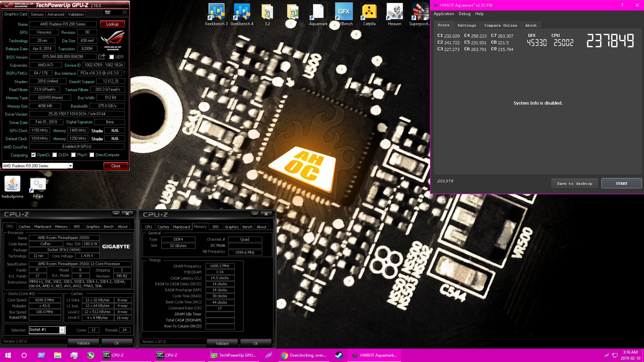Open Steam from the taskbar
The height and width of the screenshot is (362, 644).
coord(339,355)
